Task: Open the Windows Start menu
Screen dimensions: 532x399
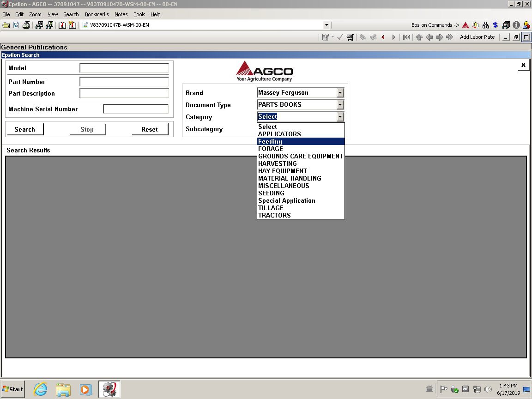Action: 13,389
